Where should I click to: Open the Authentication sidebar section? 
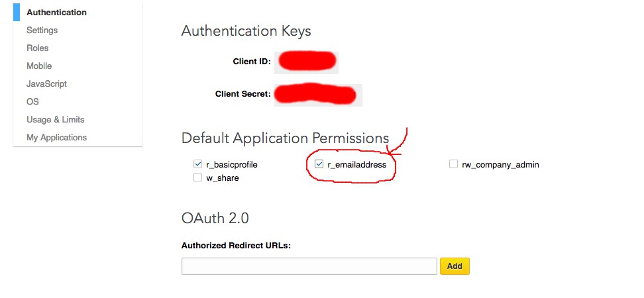tap(56, 13)
